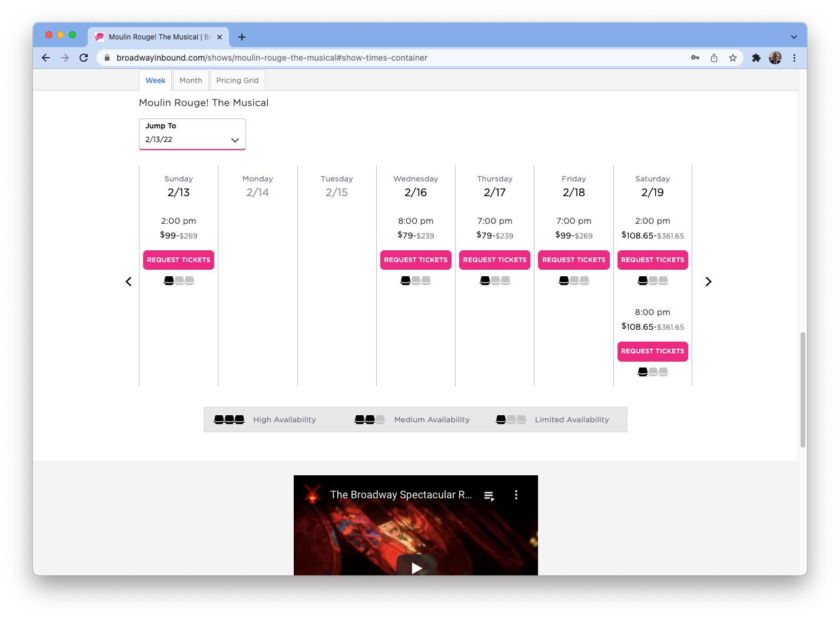This screenshot has height=619, width=840.
Task: Click the $99-$269 price under Friday
Action: (x=574, y=236)
